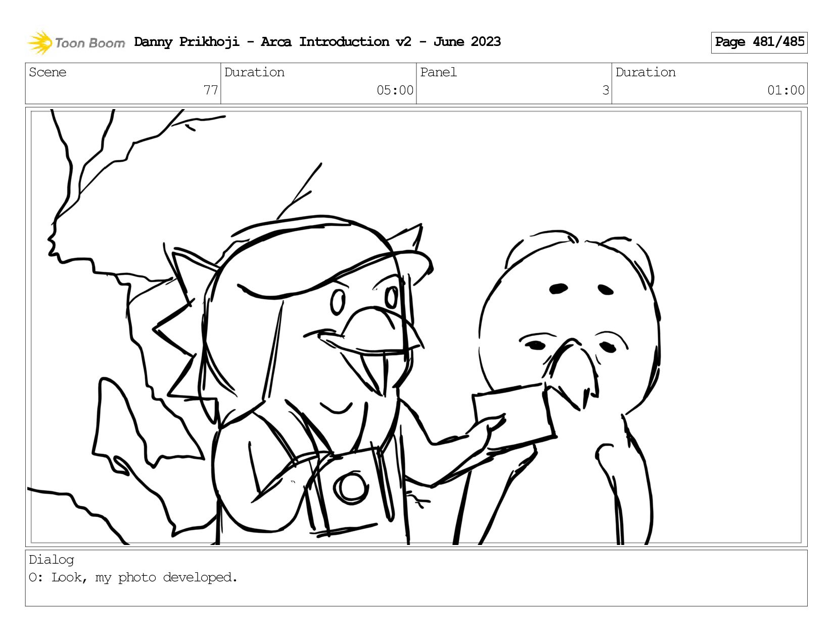The width and height of the screenshot is (834, 644).
Task: Click the dialog line 'O: Look, my photo developed.'
Action: (133, 577)
